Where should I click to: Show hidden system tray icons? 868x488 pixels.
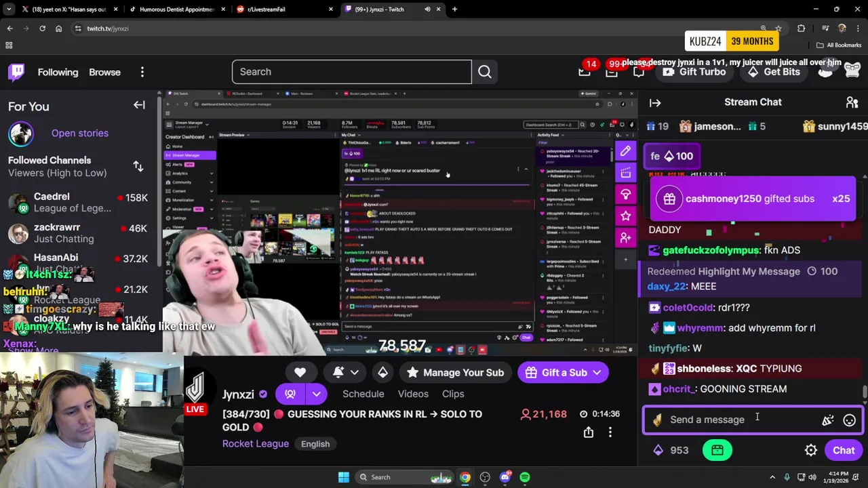[x=772, y=477]
